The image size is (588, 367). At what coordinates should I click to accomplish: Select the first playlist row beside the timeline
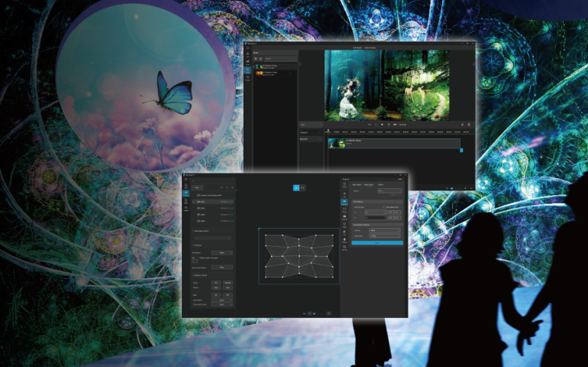pyautogui.click(x=312, y=132)
